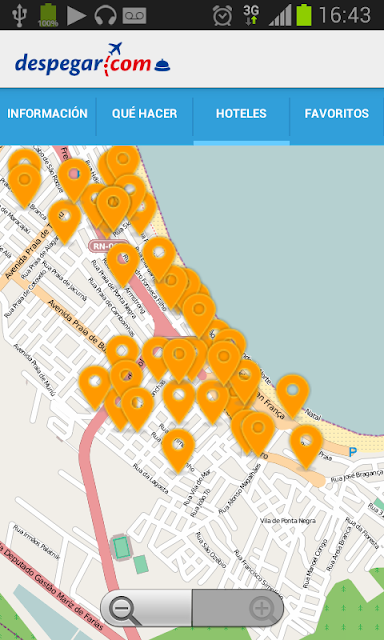
Task: Tap the alarm clock status icon
Action: point(222,16)
